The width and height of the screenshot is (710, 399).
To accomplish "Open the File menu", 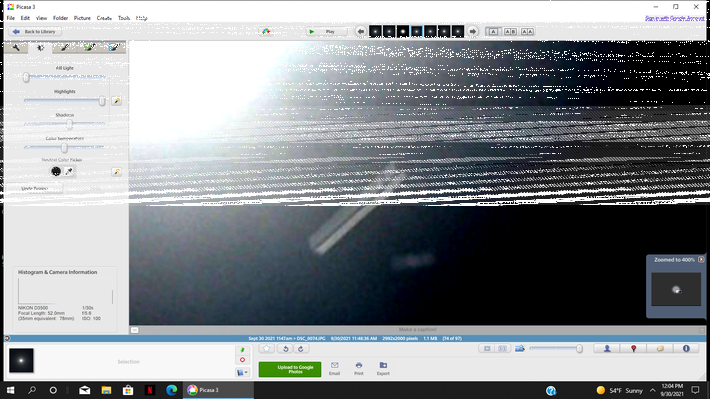I will point(10,18).
